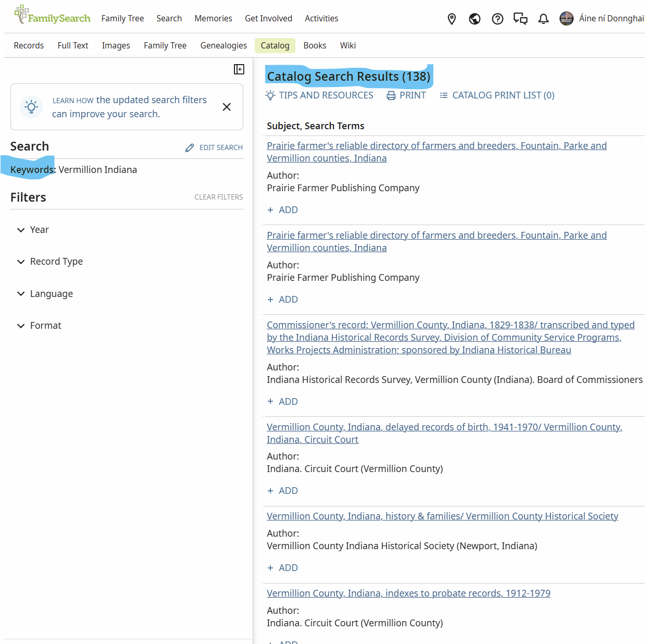The height and width of the screenshot is (644, 645).
Task: Open the LEARN HOW search filters link
Action: [73, 100]
